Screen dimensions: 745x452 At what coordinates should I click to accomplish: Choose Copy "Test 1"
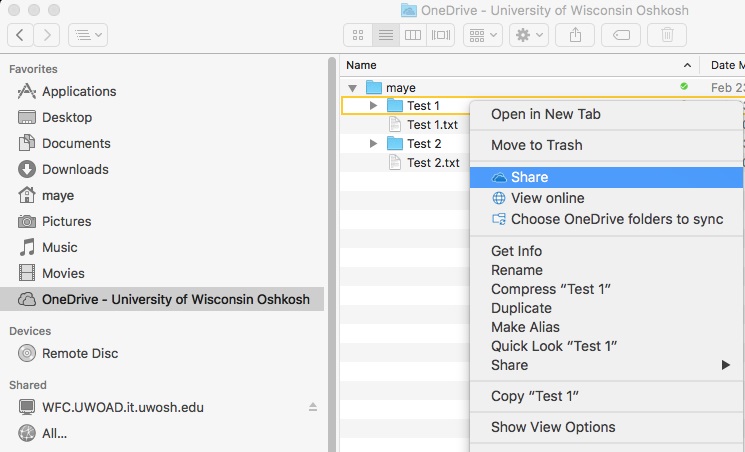[606, 396]
